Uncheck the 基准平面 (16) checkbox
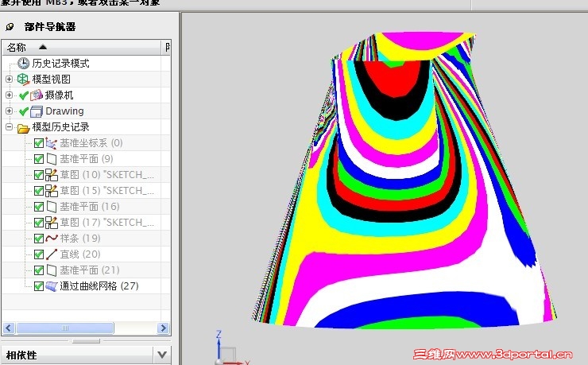The width and height of the screenshot is (588, 365). click(x=39, y=207)
